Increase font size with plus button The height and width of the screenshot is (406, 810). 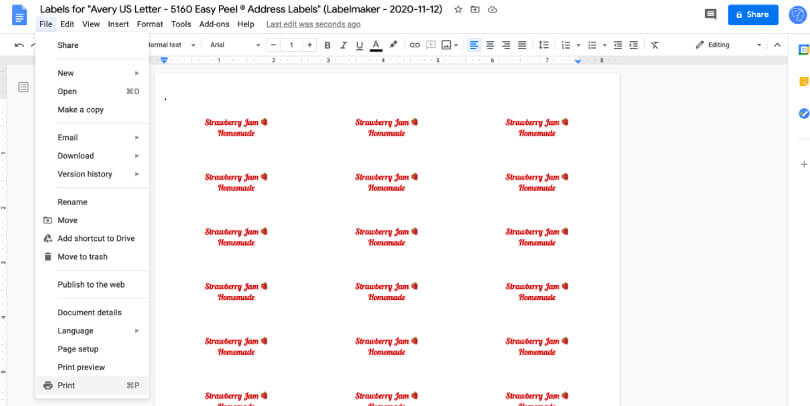pyautogui.click(x=309, y=45)
